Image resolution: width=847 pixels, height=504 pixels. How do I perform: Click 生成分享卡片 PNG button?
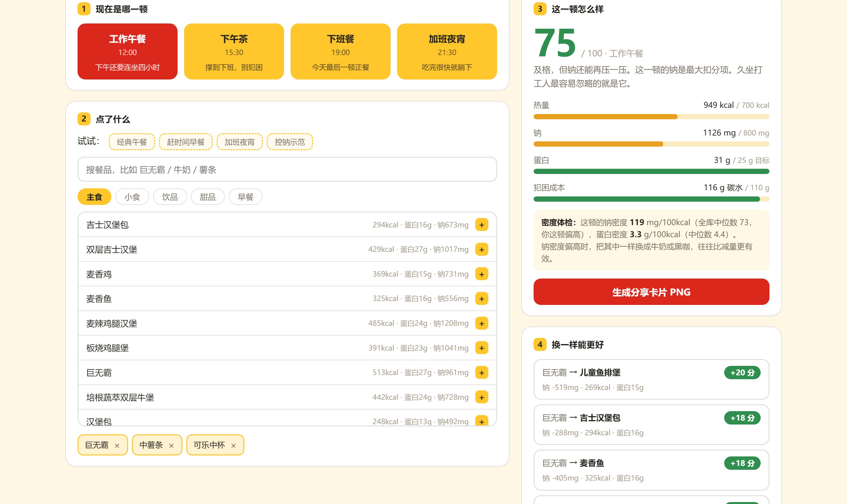tap(652, 292)
